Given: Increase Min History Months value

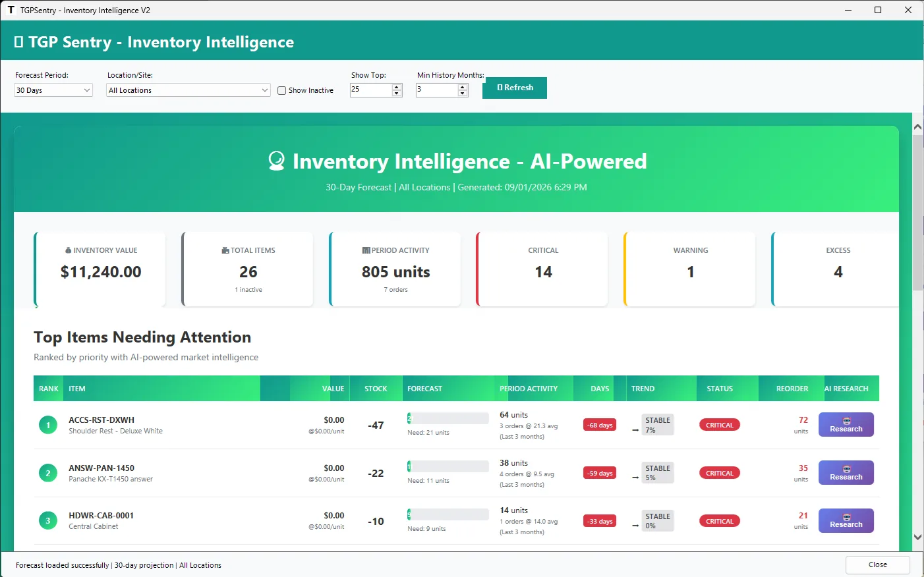Looking at the screenshot, I should [x=463, y=87].
